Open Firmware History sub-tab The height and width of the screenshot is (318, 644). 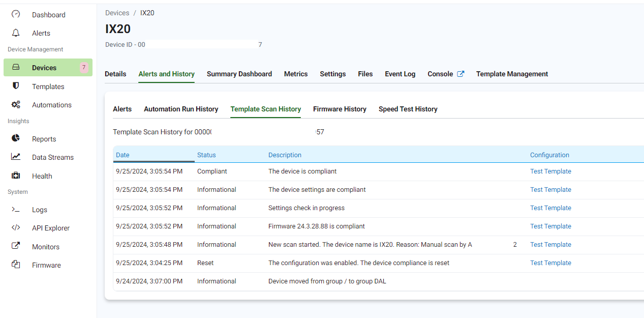[340, 109]
